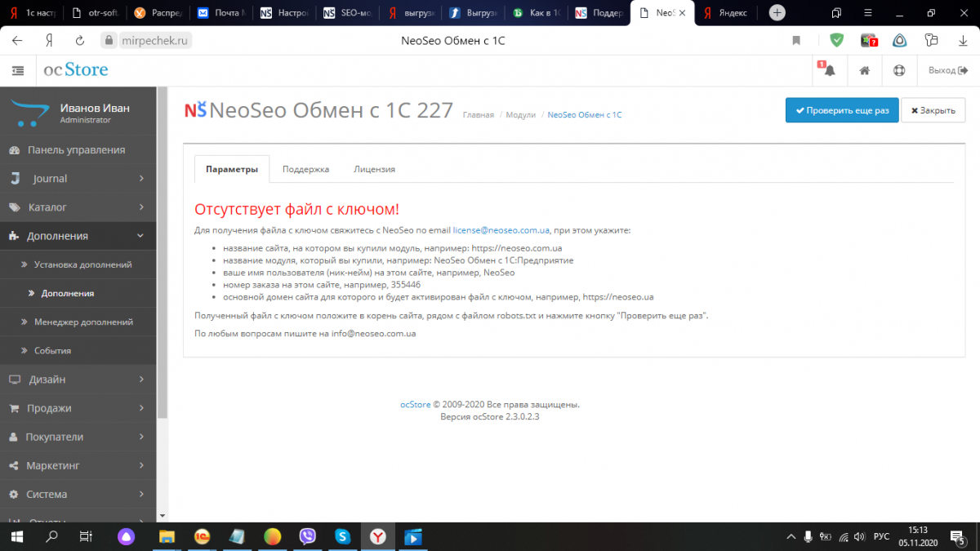Image resolution: width=980 pixels, height=551 pixels.
Task: Select the Дополнения submenu item
Action: [x=78, y=293]
